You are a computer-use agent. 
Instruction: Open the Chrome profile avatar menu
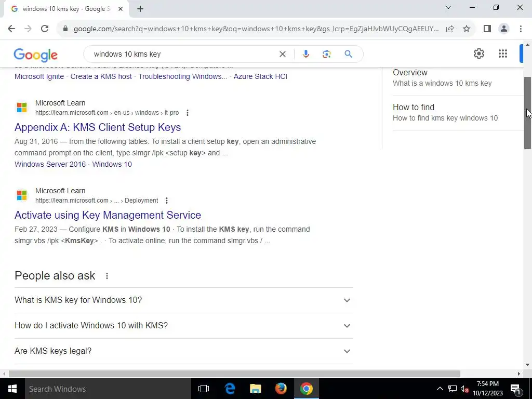pos(504,29)
